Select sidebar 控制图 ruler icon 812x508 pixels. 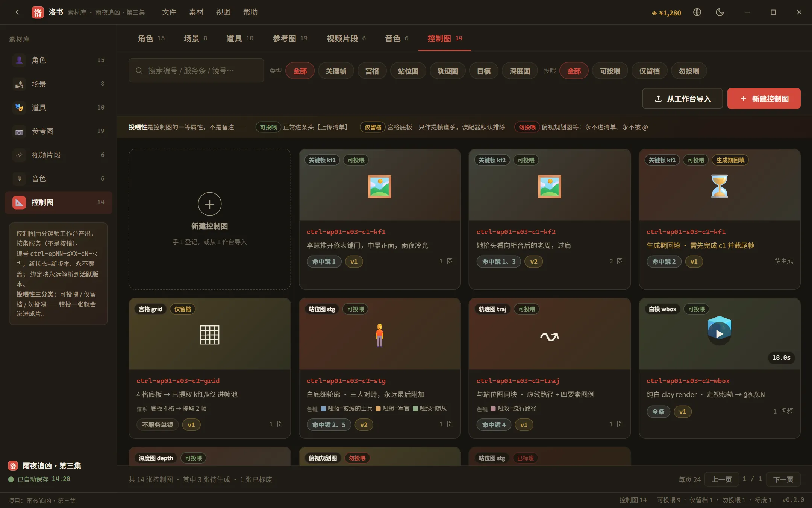pyautogui.click(x=19, y=202)
